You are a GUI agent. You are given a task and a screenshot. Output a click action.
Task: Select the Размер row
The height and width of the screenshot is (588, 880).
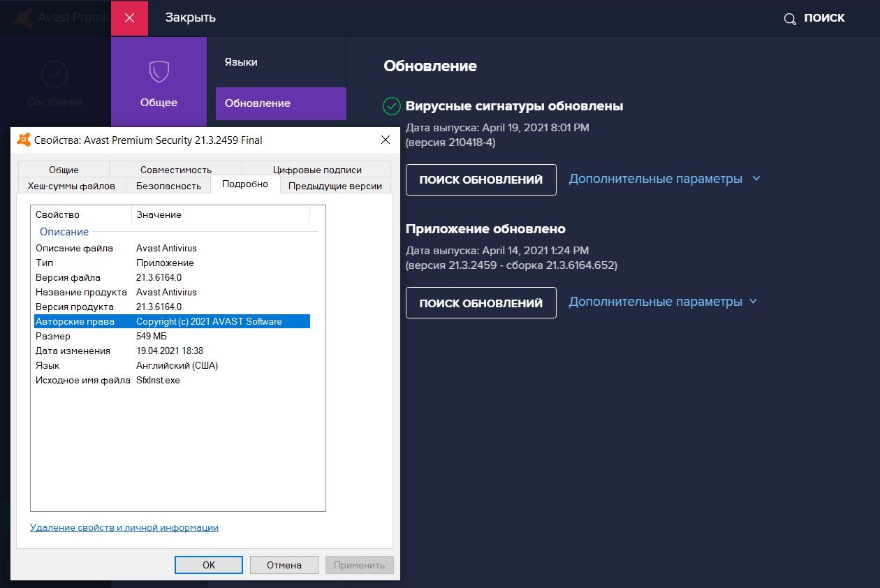tap(172, 336)
